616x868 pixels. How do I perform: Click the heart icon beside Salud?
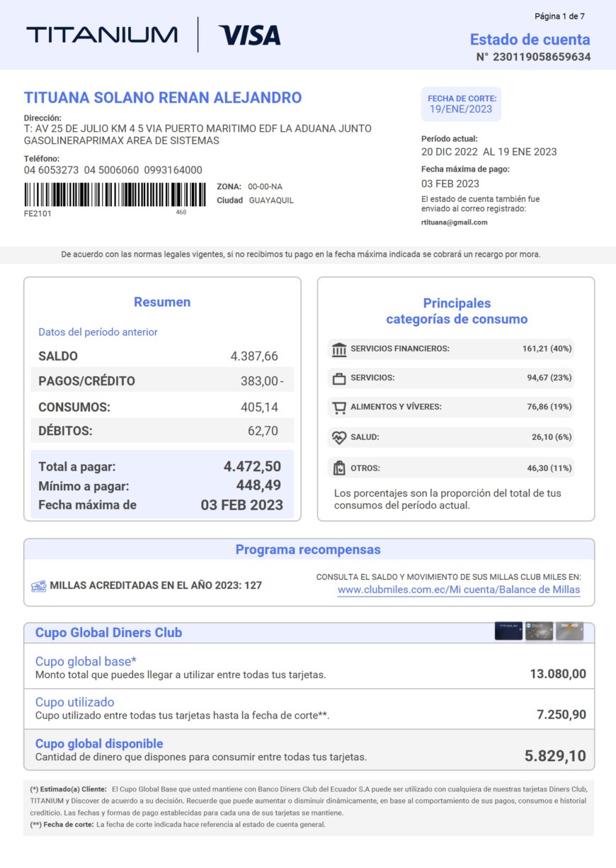tap(339, 438)
